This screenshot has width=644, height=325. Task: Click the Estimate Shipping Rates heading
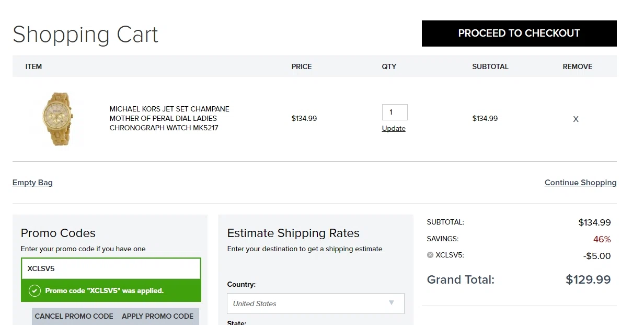293,233
